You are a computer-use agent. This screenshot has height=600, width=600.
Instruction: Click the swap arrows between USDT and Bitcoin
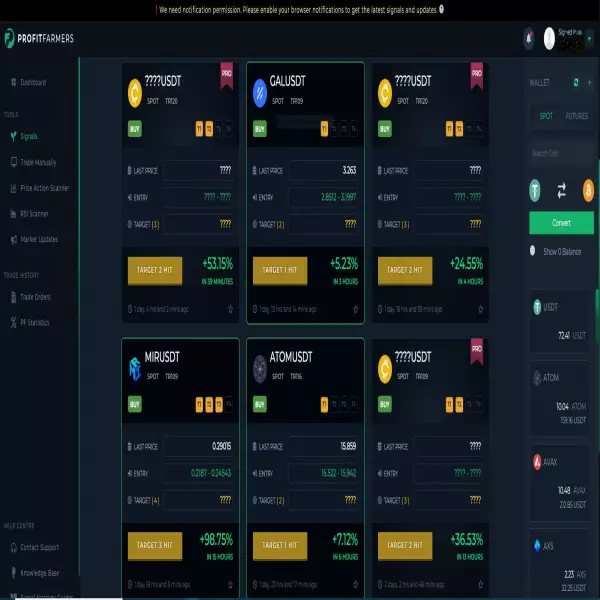[x=561, y=189]
